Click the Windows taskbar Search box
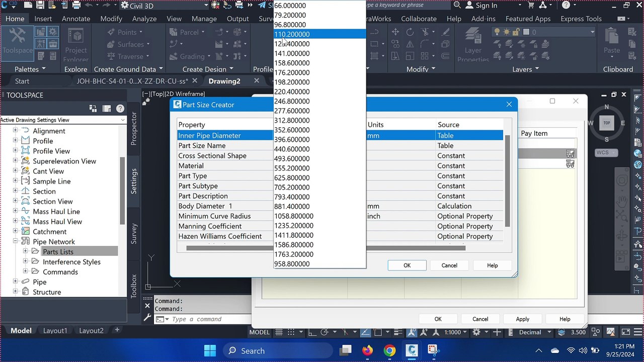This screenshot has height=362, width=644. point(278,350)
